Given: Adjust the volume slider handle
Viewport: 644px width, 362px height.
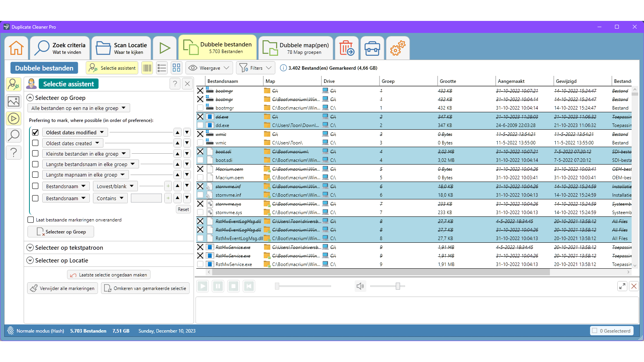Looking at the screenshot, I should (398, 286).
